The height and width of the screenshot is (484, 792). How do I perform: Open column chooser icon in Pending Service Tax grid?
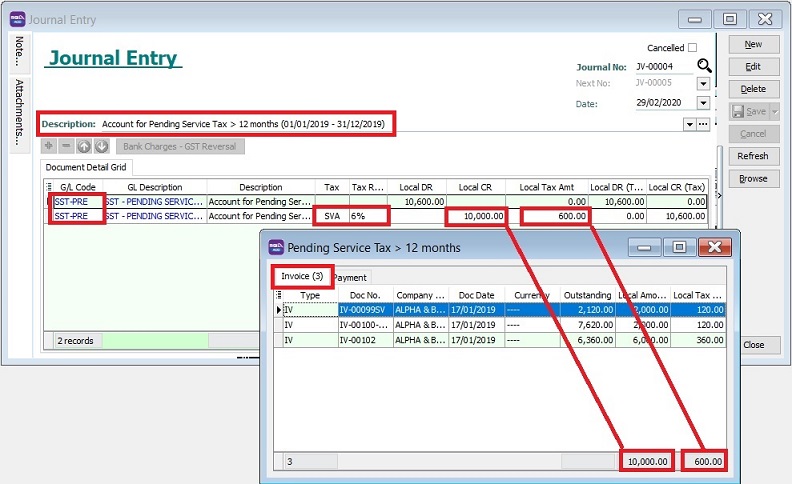[279, 296]
